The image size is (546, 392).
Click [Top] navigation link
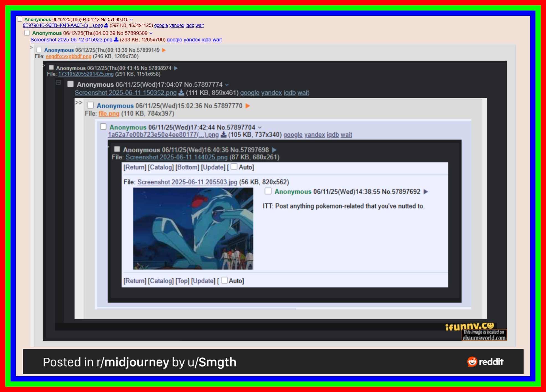click(182, 281)
